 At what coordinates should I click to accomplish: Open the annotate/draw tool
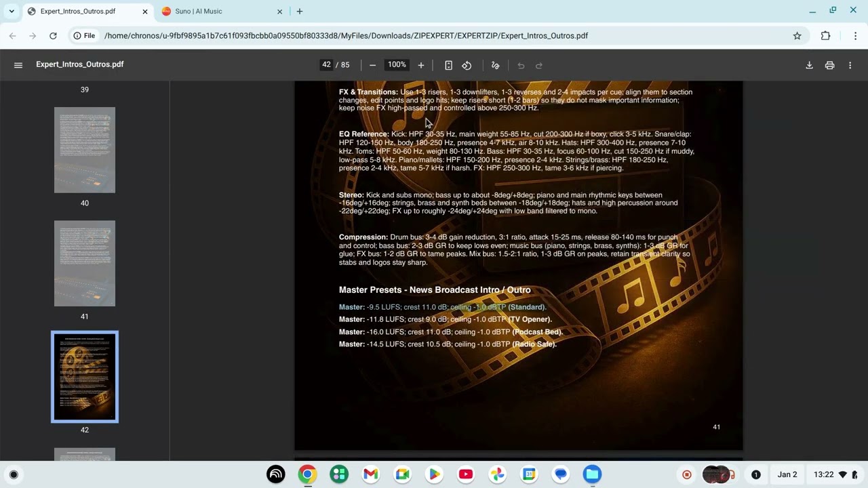click(495, 65)
